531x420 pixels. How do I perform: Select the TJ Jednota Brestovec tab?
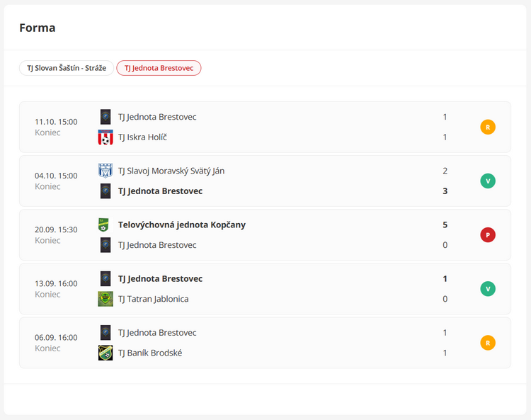click(x=159, y=68)
